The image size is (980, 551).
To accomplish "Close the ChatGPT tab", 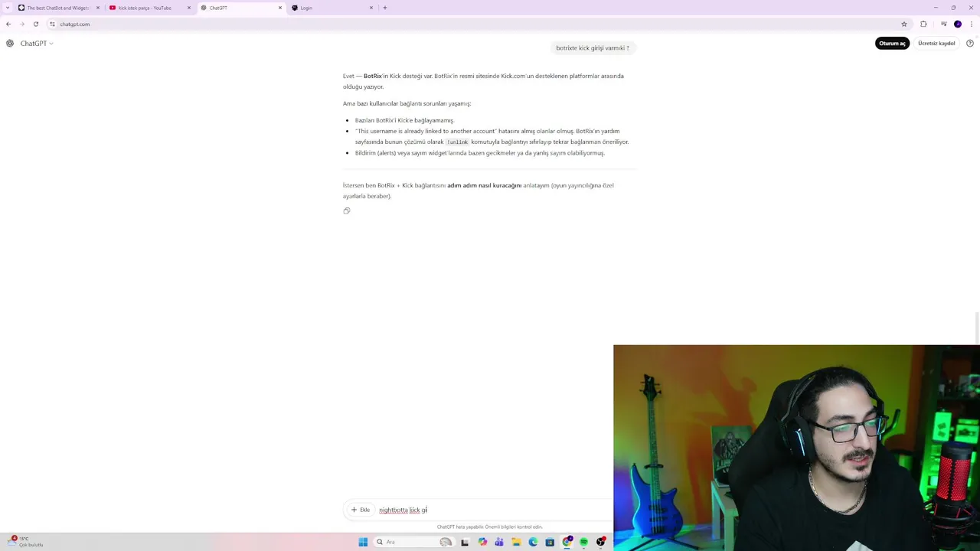I will [x=280, y=8].
